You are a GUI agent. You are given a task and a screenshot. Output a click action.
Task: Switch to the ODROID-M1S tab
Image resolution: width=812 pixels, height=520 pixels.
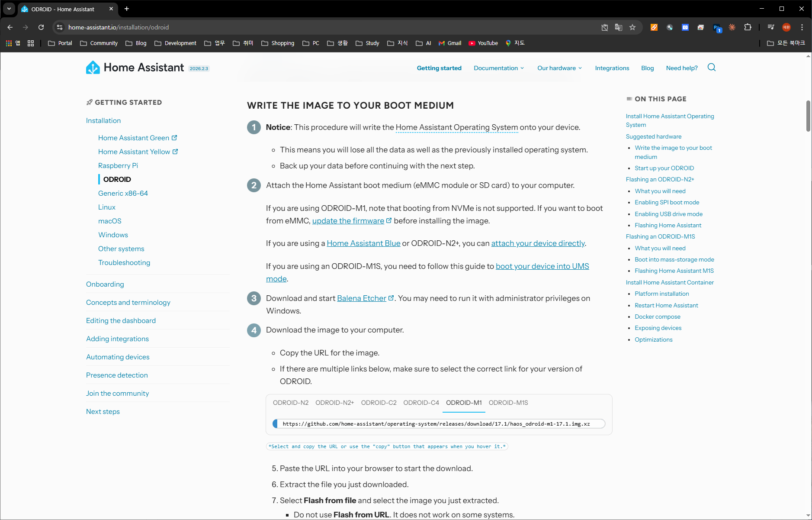(x=508, y=403)
